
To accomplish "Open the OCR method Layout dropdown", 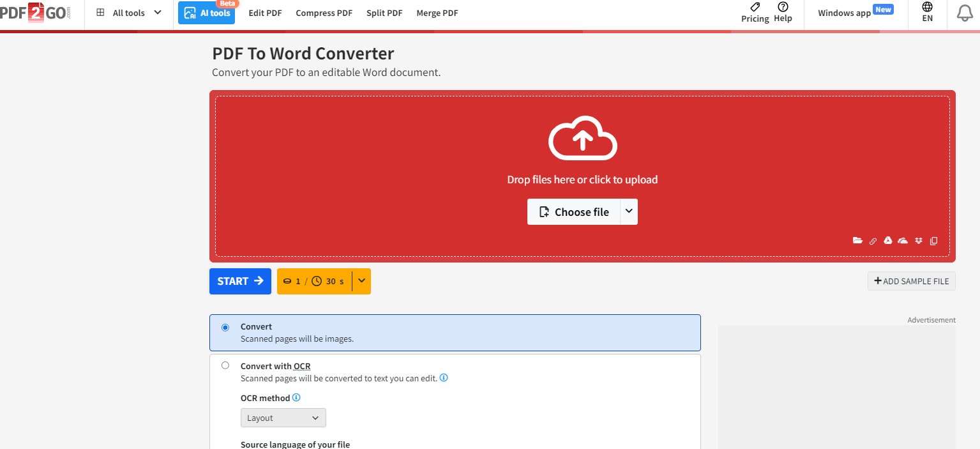I will click(283, 418).
